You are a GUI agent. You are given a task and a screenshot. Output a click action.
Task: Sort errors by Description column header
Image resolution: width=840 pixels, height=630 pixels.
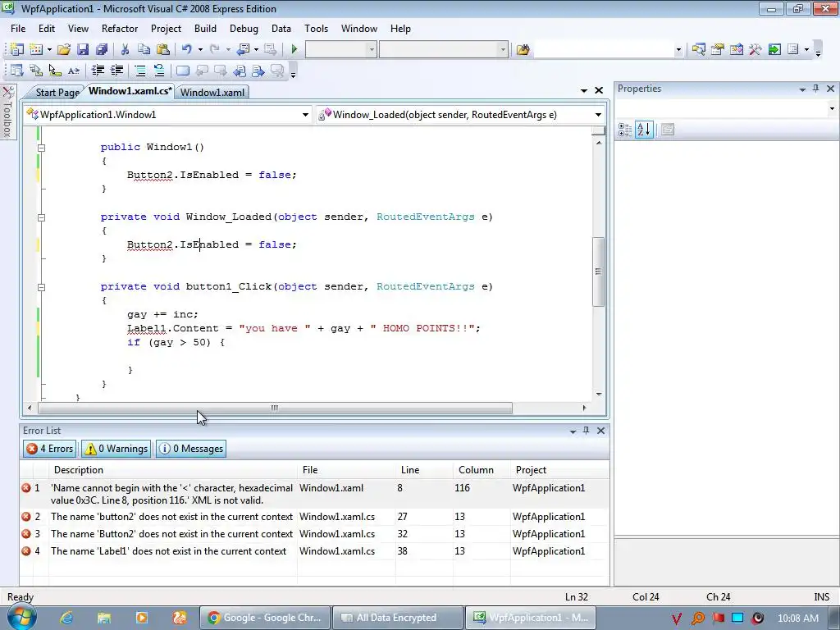(x=172, y=470)
